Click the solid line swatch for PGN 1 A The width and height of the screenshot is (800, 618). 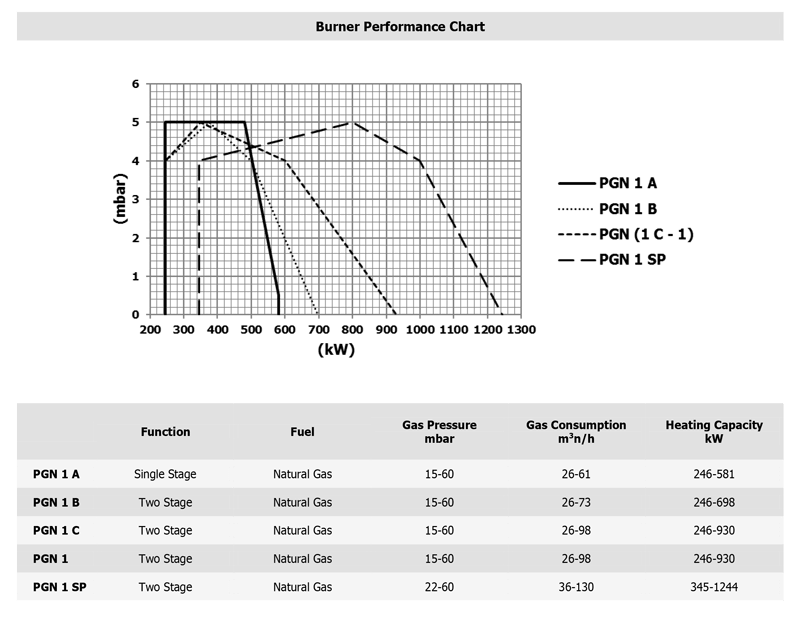pos(574,183)
